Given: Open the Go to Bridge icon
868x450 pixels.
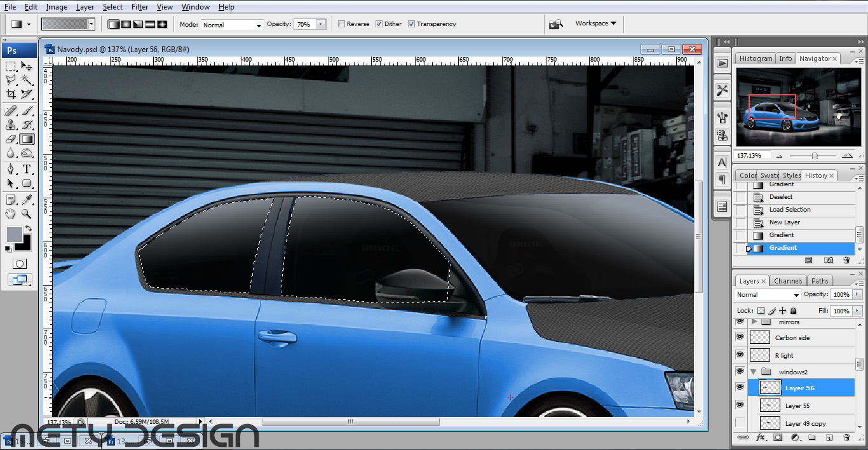Looking at the screenshot, I should click(555, 24).
